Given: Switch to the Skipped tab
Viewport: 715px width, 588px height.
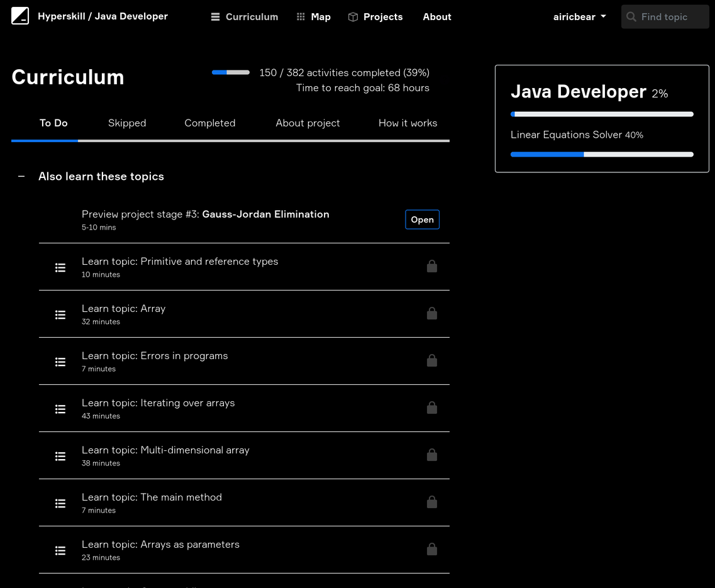Looking at the screenshot, I should point(127,123).
